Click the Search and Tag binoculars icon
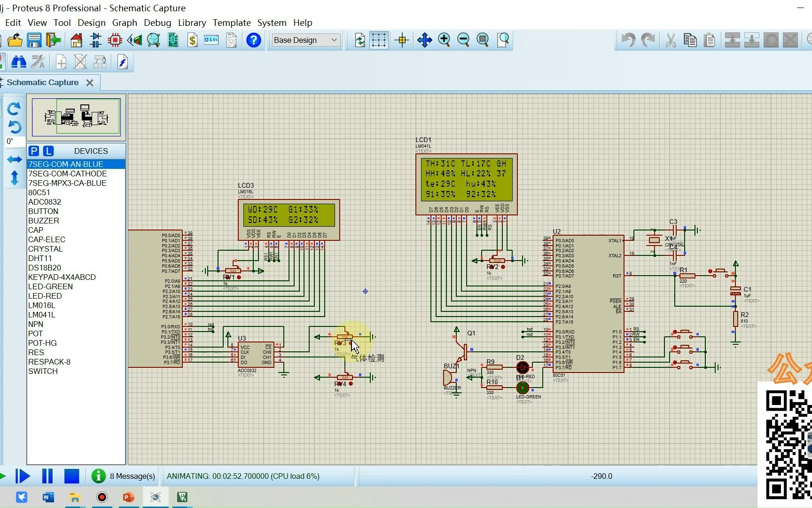This screenshot has height=508, width=812. (18, 62)
